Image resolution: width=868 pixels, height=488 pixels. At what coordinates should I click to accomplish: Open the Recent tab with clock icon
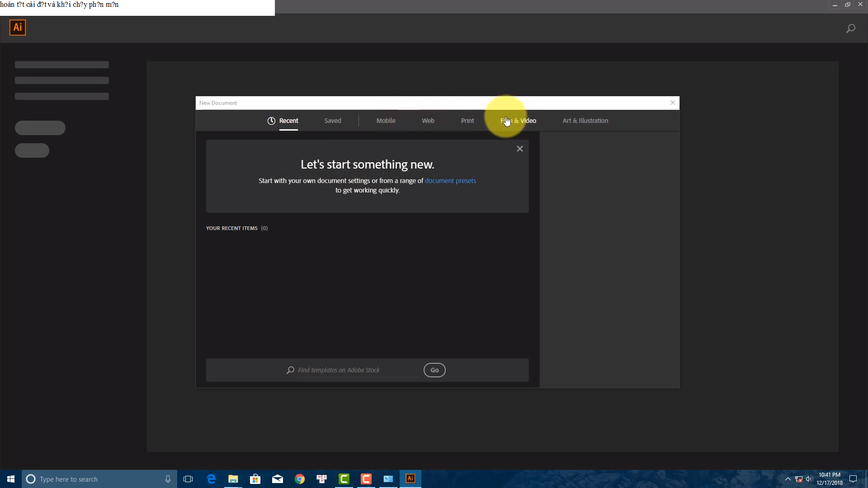pos(283,121)
